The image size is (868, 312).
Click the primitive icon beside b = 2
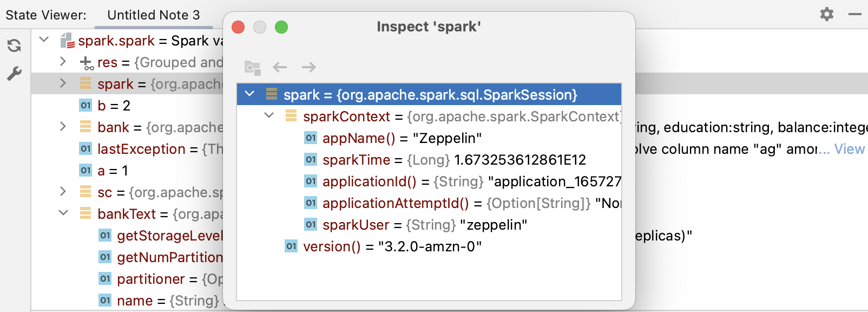(86, 105)
